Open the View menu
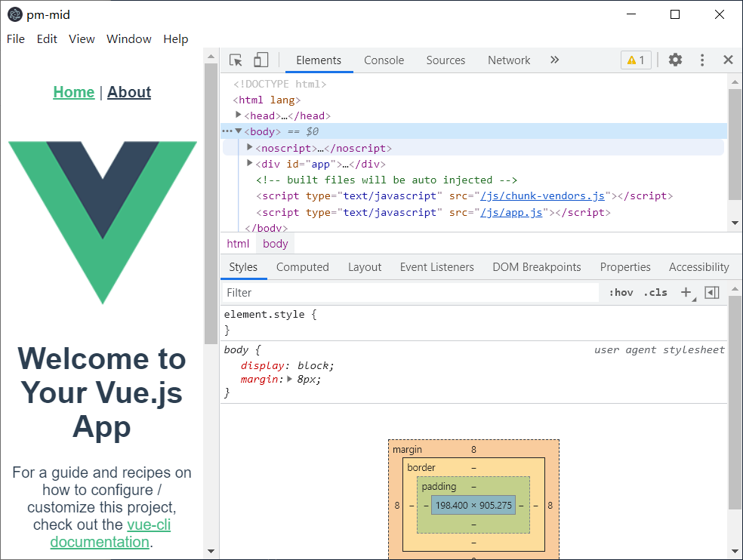The height and width of the screenshot is (560, 743). tap(82, 38)
